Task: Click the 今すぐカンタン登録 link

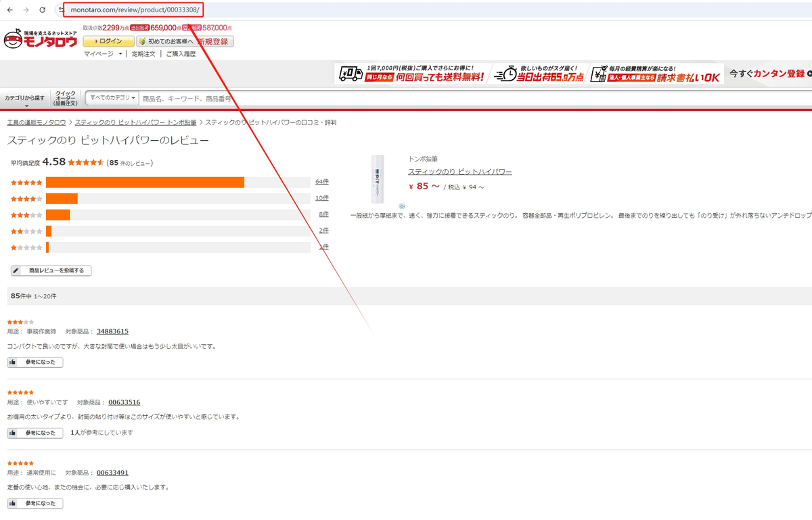Action: tap(770, 74)
